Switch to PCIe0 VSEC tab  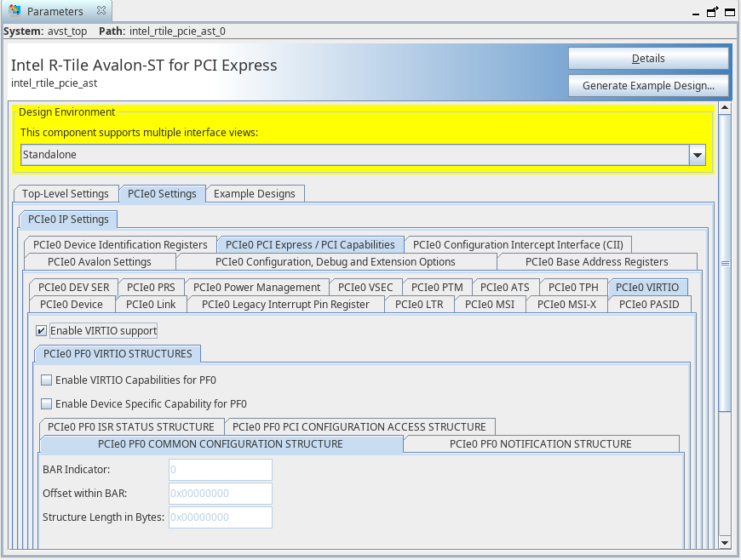coord(365,287)
